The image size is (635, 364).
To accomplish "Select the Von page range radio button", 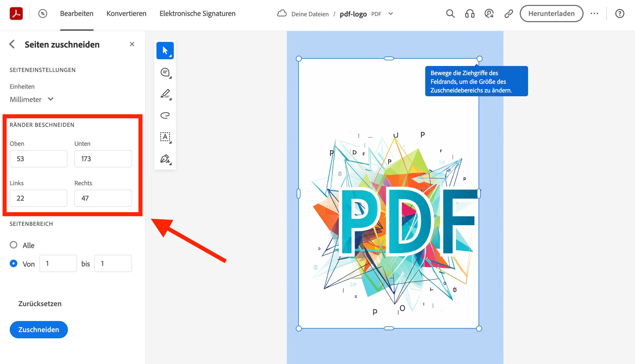I will click(14, 263).
